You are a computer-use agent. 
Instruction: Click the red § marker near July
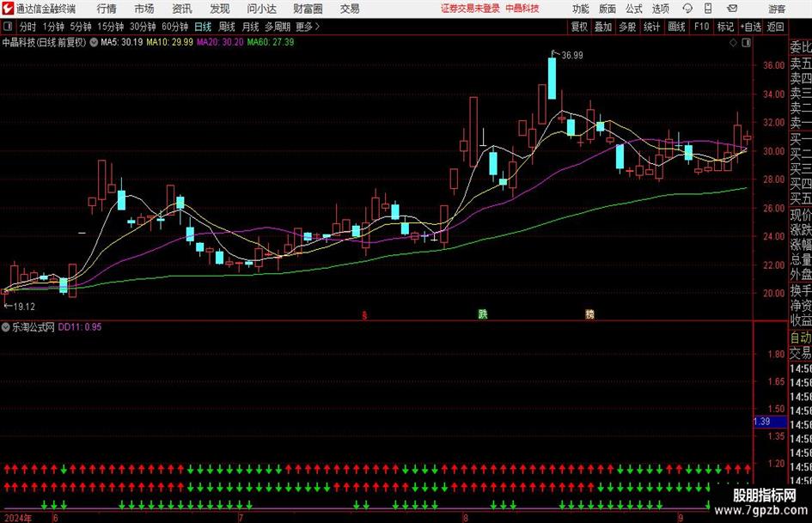coord(364,315)
